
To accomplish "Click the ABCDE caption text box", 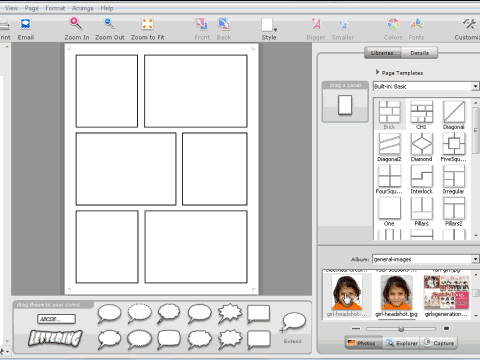I will [56, 319].
